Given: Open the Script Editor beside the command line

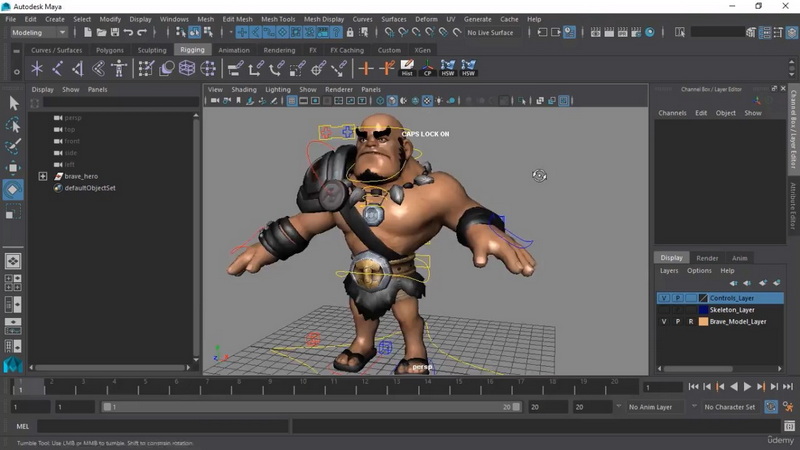Looking at the screenshot, I should pyautogui.click(x=789, y=426).
